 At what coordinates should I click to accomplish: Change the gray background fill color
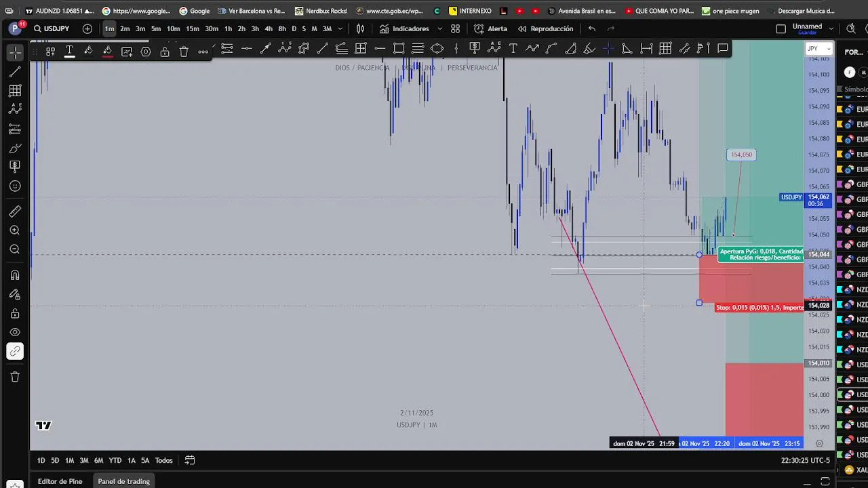[88, 51]
